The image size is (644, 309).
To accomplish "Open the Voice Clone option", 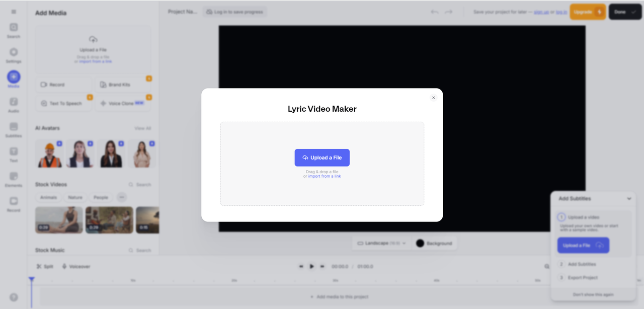I will [123, 103].
